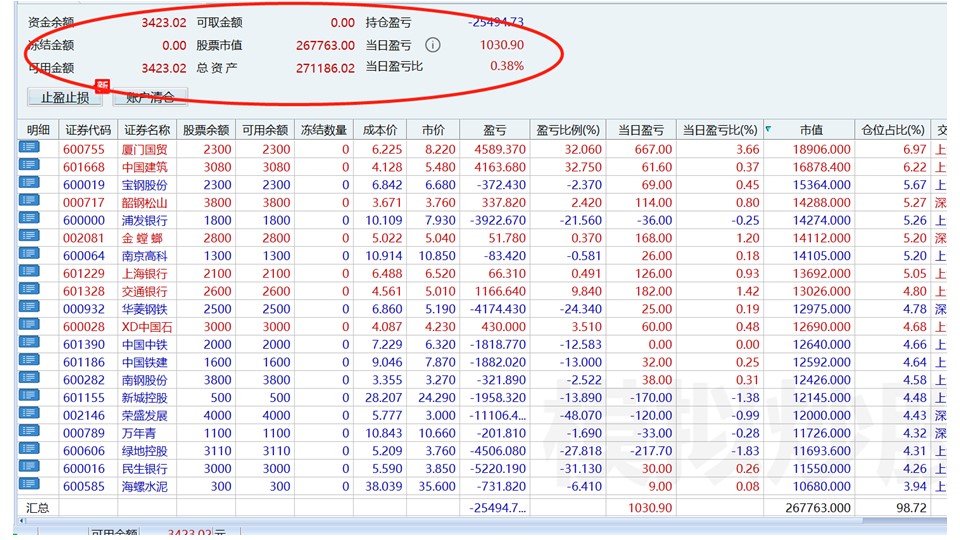
Task: Sort by 仓位占比(%) column header
Action: pyautogui.click(x=893, y=130)
